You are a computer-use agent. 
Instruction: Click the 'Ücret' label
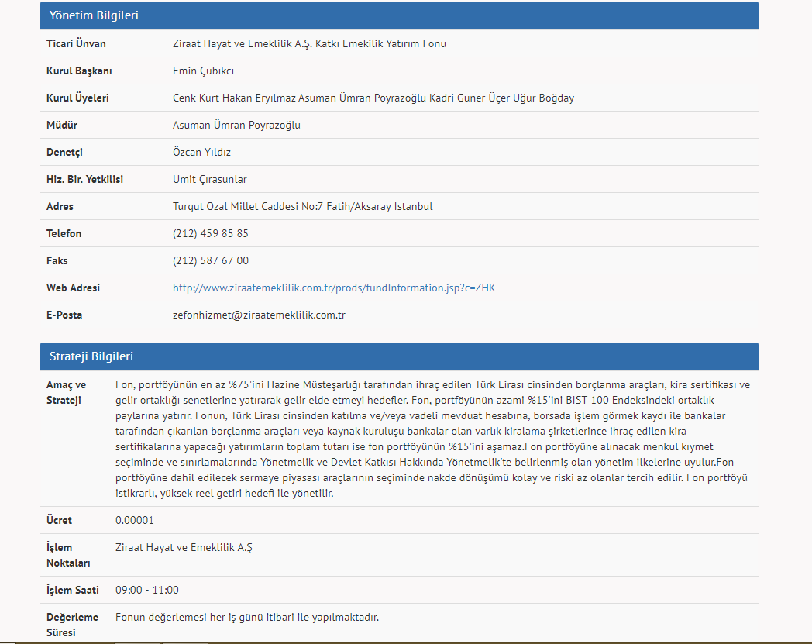(59, 520)
